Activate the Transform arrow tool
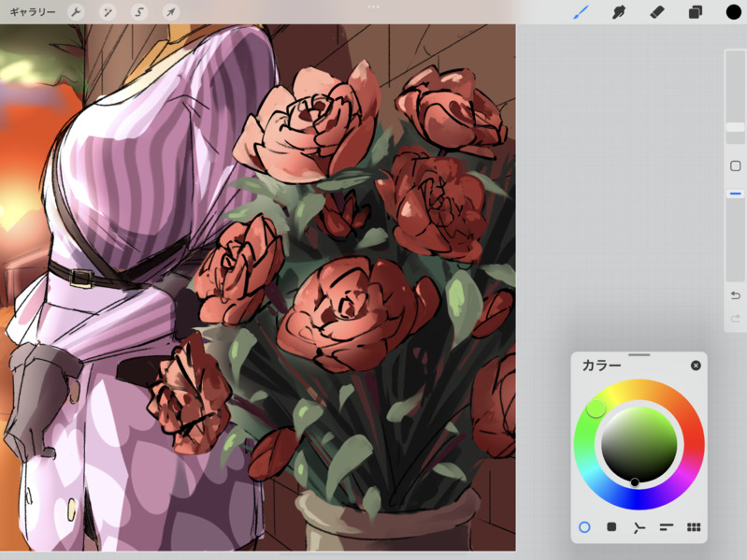Image resolution: width=747 pixels, height=560 pixels. click(x=170, y=12)
